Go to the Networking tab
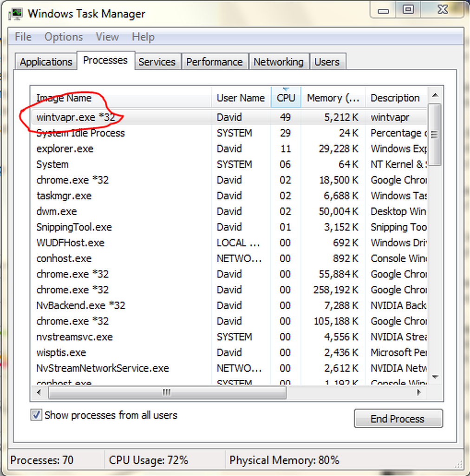This screenshot has width=470, height=476. click(x=279, y=62)
